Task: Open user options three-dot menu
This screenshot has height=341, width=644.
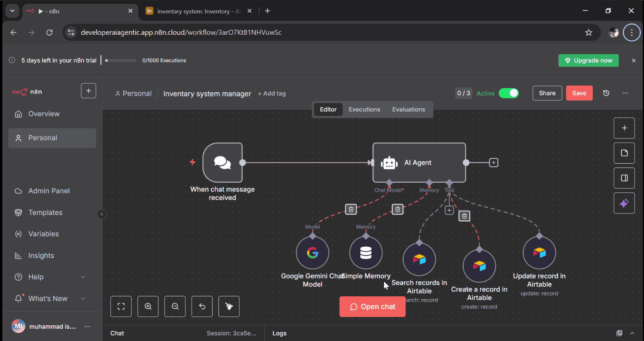Action: (x=87, y=326)
